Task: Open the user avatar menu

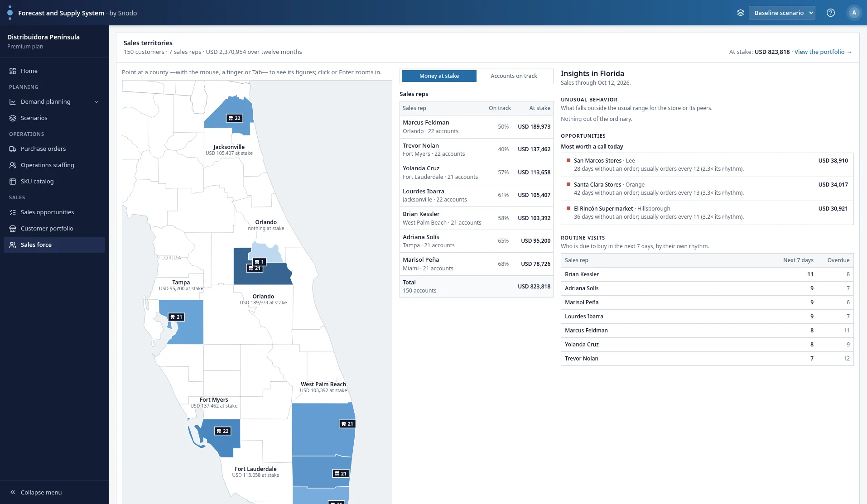Action: (x=854, y=13)
